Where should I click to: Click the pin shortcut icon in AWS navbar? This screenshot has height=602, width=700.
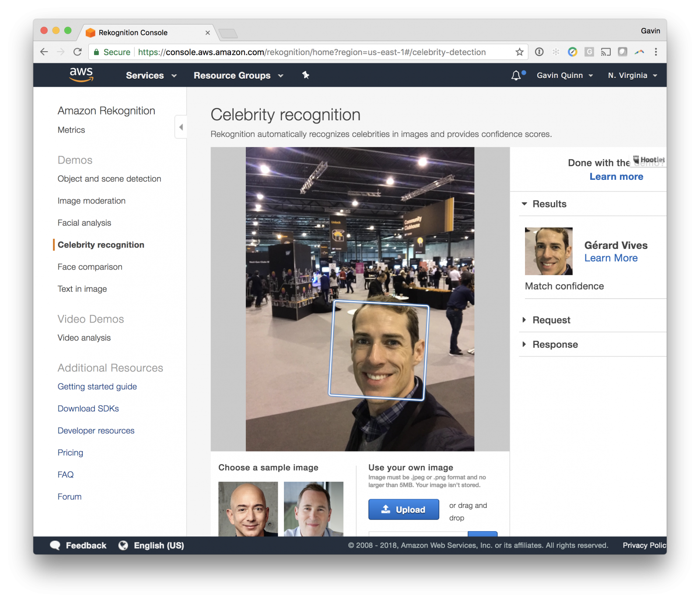(x=305, y=75)
